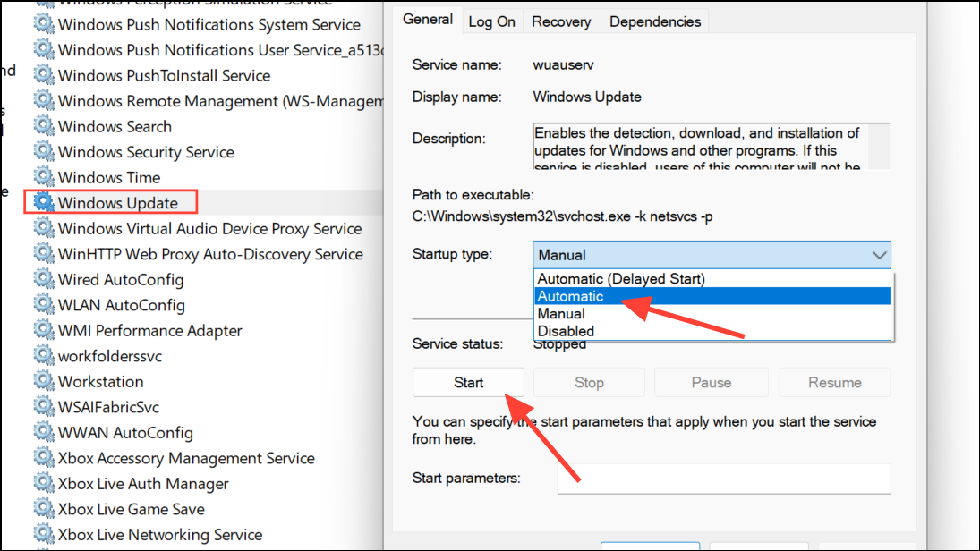This screenshot has width=980, height=551.
Task: Choose Manual in the startup list
Action: click(712, 314)
